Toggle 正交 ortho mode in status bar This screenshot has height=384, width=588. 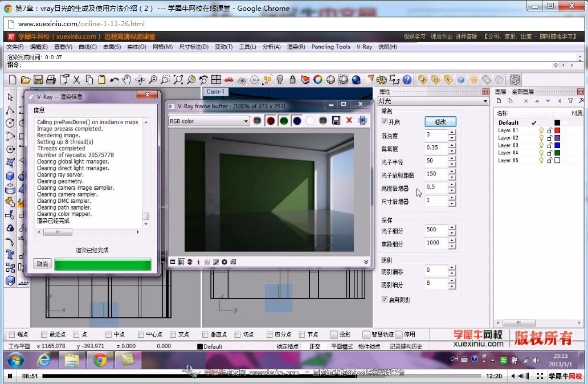315,346
